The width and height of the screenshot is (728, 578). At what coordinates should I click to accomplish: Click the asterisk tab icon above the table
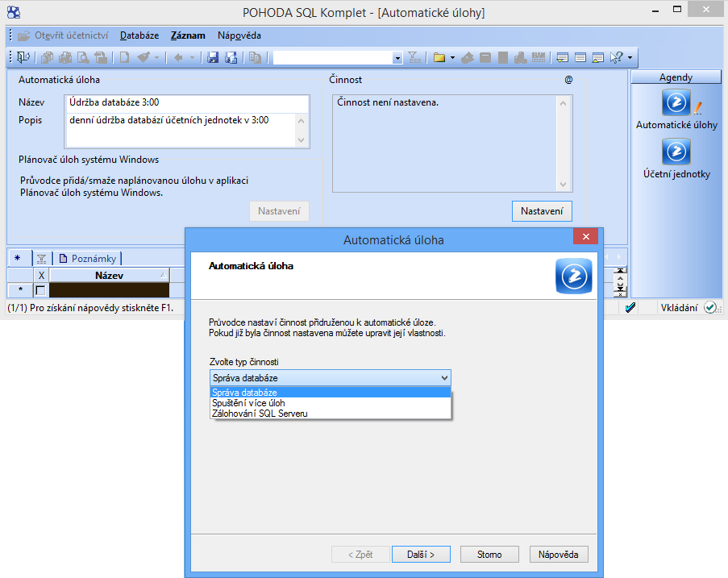pos(18,258)
